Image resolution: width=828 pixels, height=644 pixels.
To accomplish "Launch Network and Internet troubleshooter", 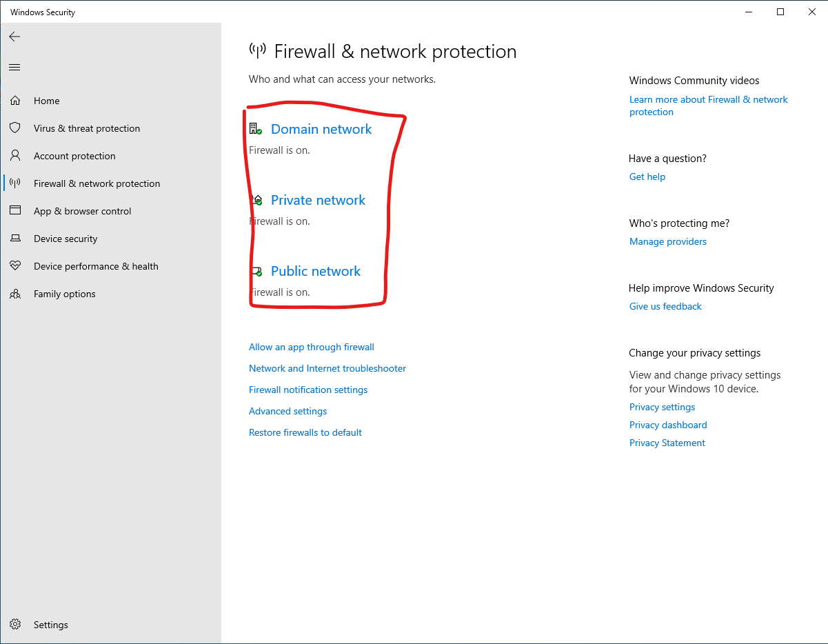I will click(327, 368).
